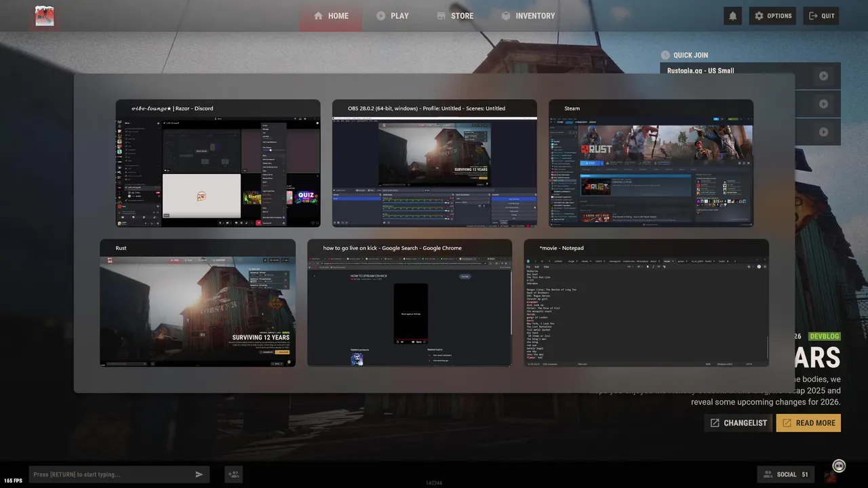868x488 pixels.
Task: Switch to the Discord window thumbnail
Action: coord(218,163)
